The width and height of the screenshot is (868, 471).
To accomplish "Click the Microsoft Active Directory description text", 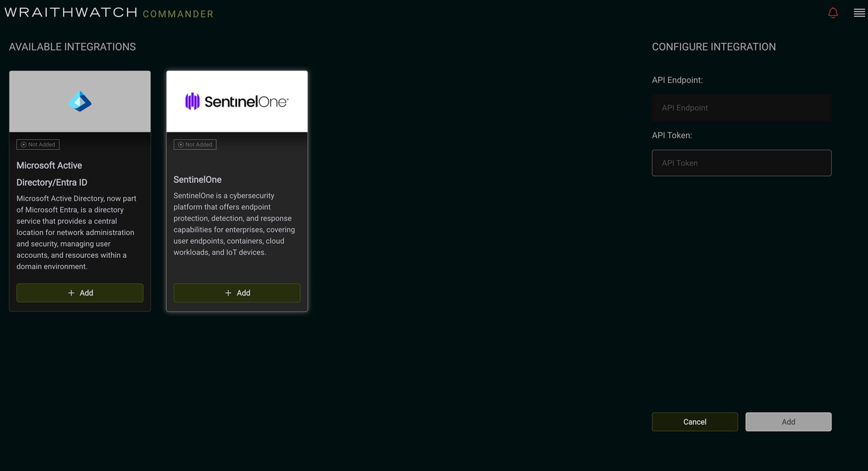I will point(76,232).
